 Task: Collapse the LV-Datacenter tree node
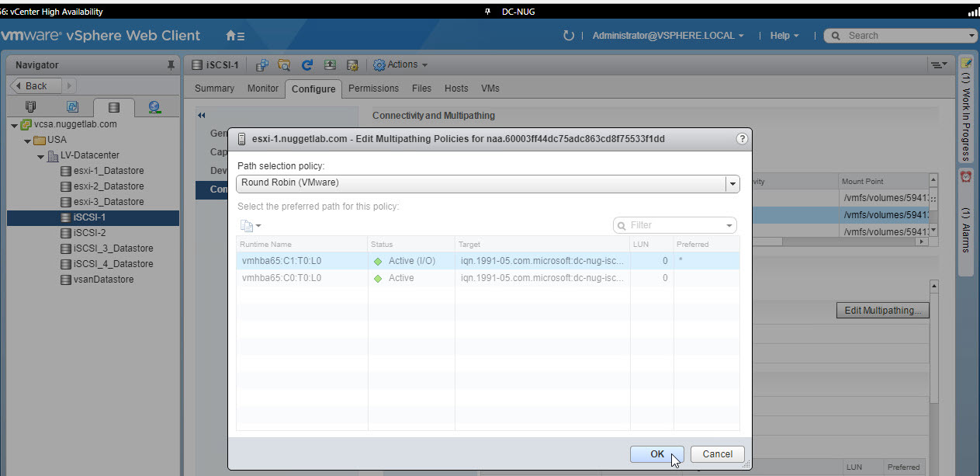[x=42, y=155]
